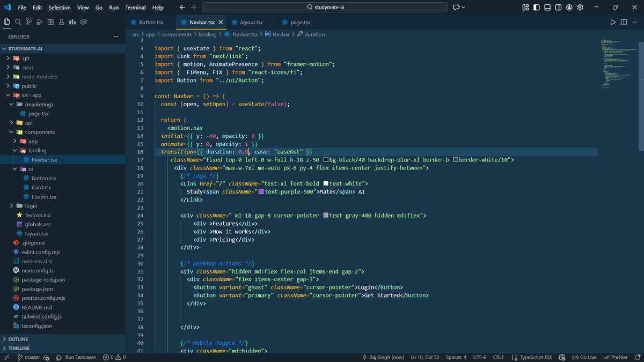Open the Run and Debug view icon
Viewport: 644px width, 362px height.
tap(39, 22)
